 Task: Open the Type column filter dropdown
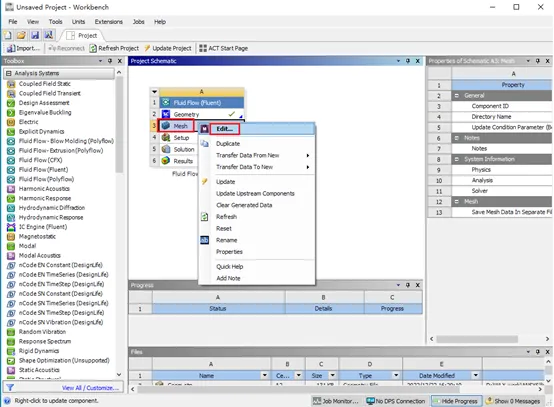(x=396, y=375)
